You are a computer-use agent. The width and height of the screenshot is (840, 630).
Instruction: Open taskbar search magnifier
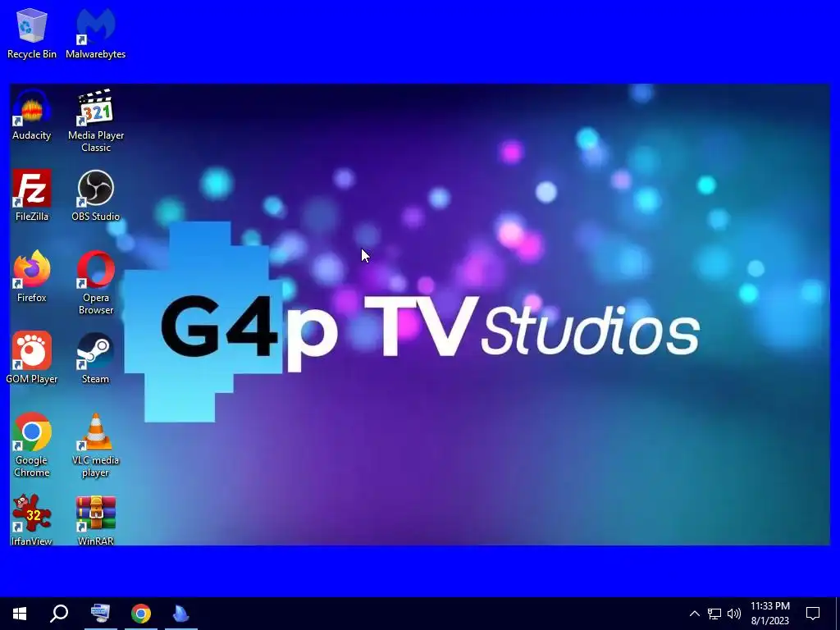coord(59,614)
